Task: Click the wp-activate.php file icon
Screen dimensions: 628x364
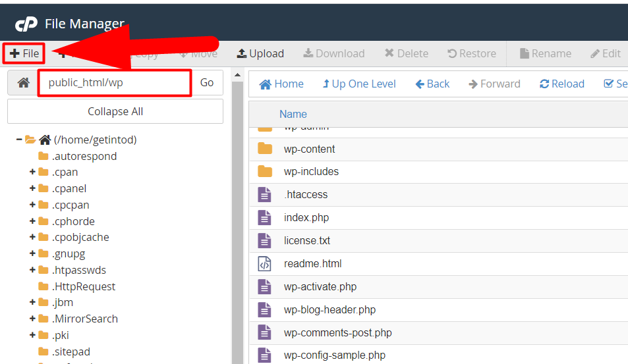Action: coord(264,287)
